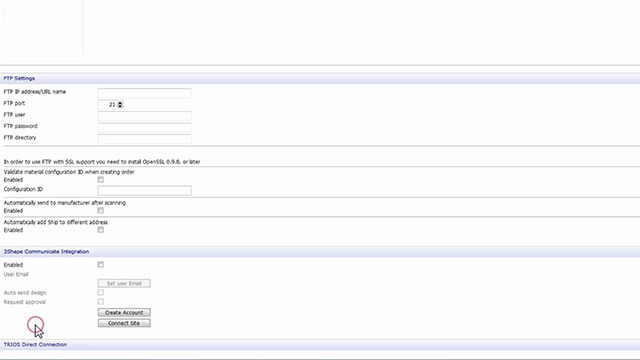The image size is (640, 360).
Task: Enable automatically send to manufacturer after scanning
Action: pos(100,211)
